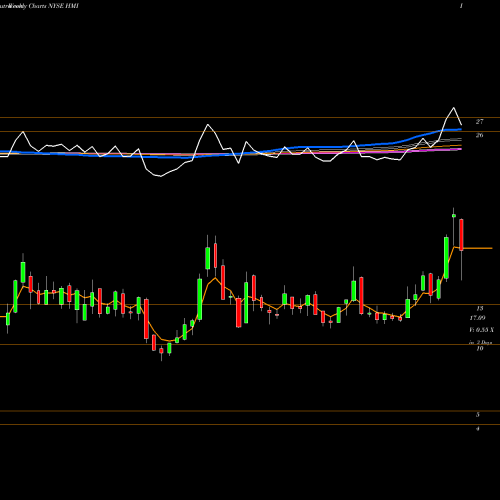The width and height of the screenshot is (500, 500).
Task: Click the last red candlestick on the chart
Action: (461, 235)
